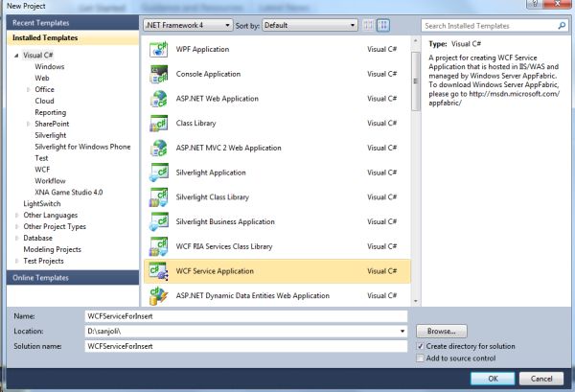Select the WCF category

pyautogui.click(x=42, y=170)
